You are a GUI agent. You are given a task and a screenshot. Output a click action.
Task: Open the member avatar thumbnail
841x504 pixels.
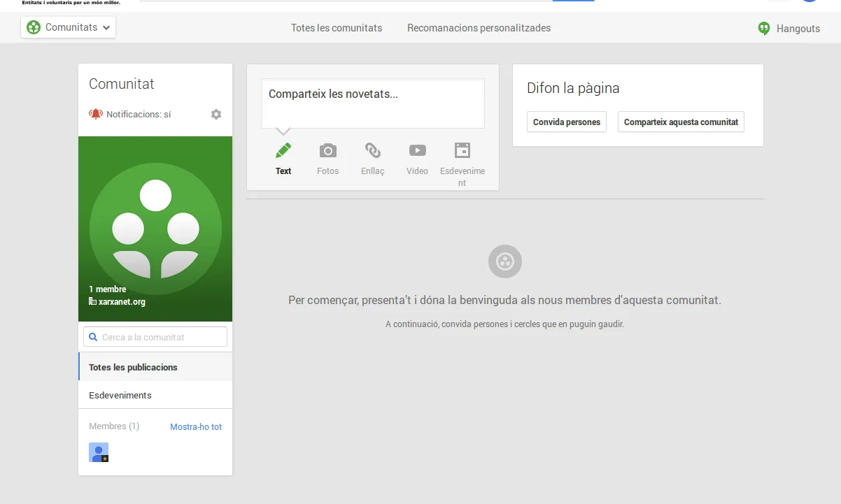click(x=99, y=452)
